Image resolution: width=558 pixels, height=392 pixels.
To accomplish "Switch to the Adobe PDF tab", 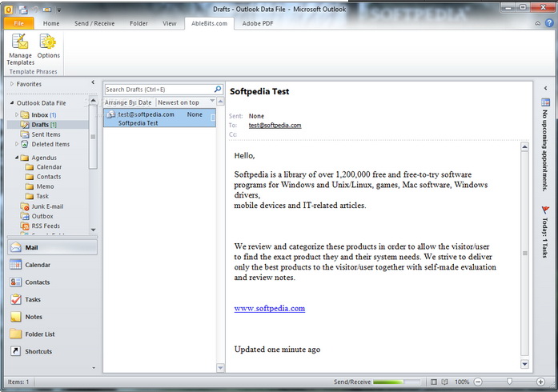I will [258, 23].
